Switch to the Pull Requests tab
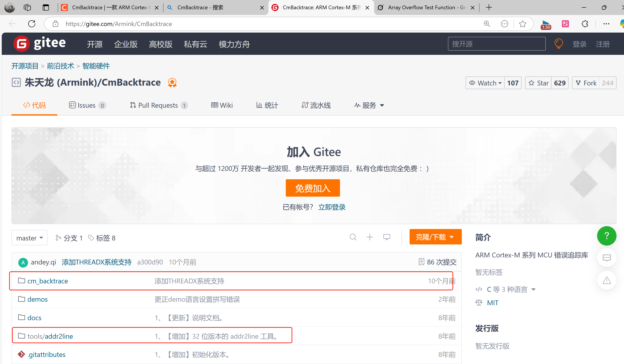The height and width of the screenshot is (364, 624). [x=158, y=105]
